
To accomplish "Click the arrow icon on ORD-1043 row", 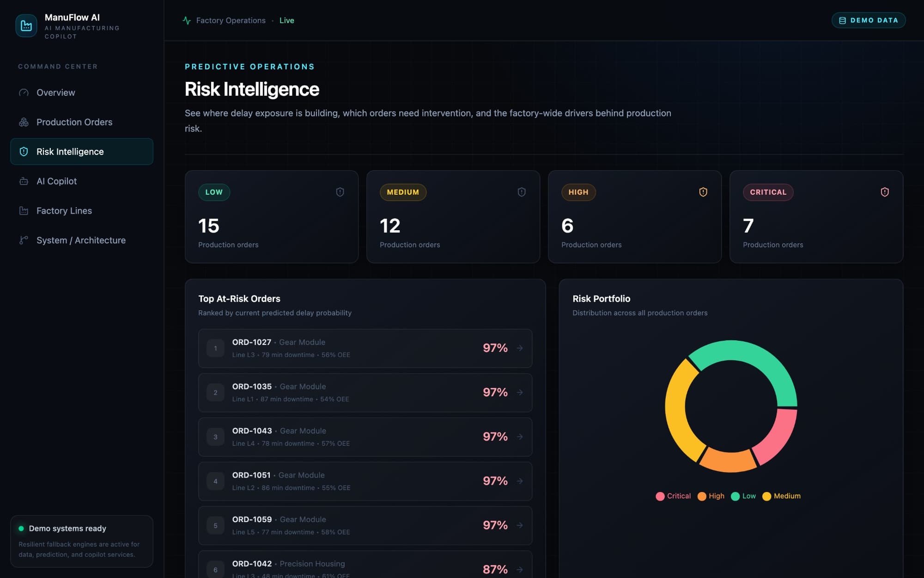I will point(520,437).
